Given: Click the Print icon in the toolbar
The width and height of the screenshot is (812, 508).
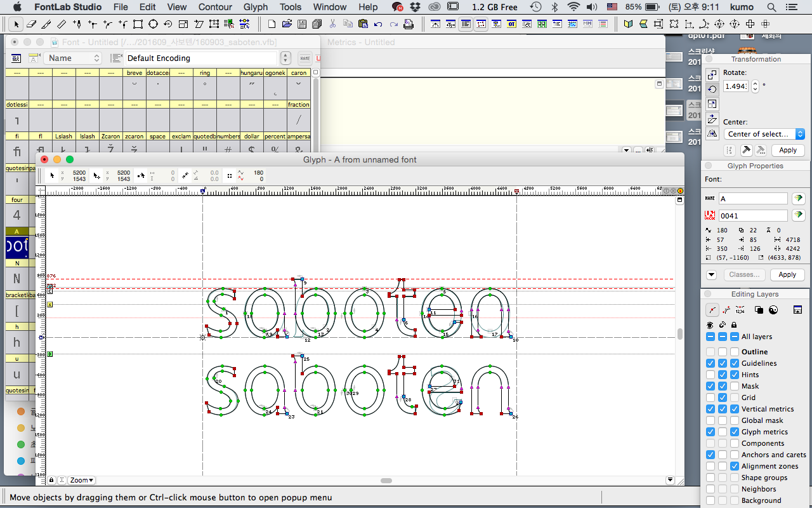Looking at the screenshot, I should (x=409, y=23).
